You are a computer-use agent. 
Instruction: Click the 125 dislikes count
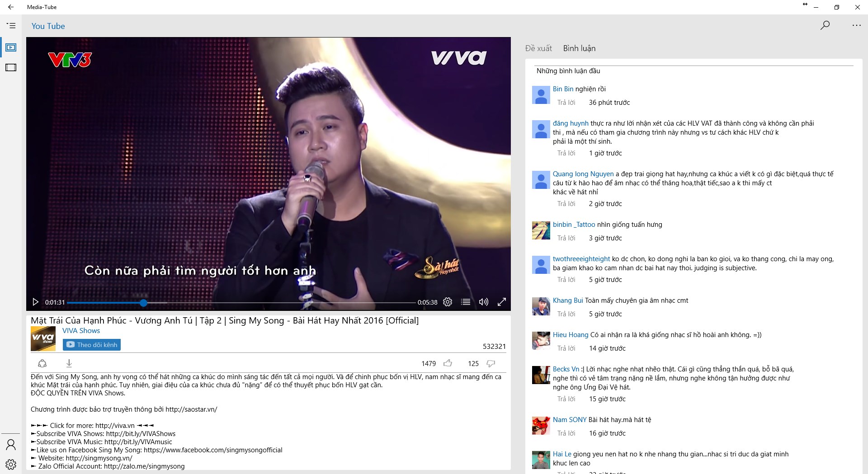coord(473,364)
